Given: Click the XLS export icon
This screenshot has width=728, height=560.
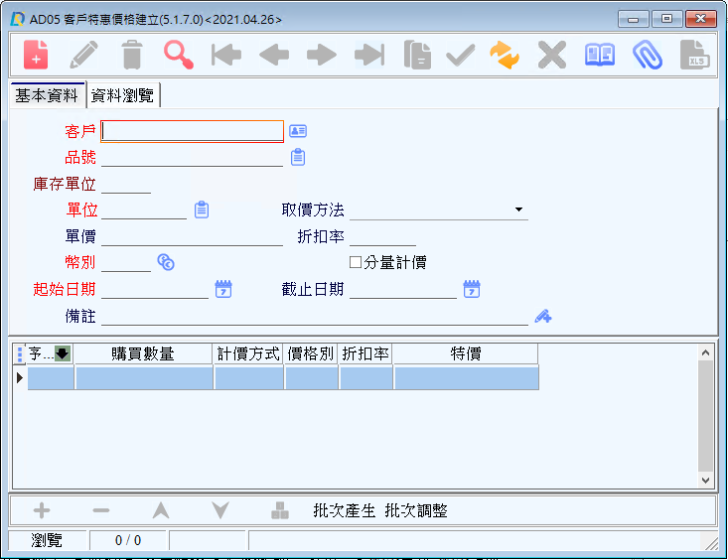Looking at the screenshot, I should click(695, 55).
